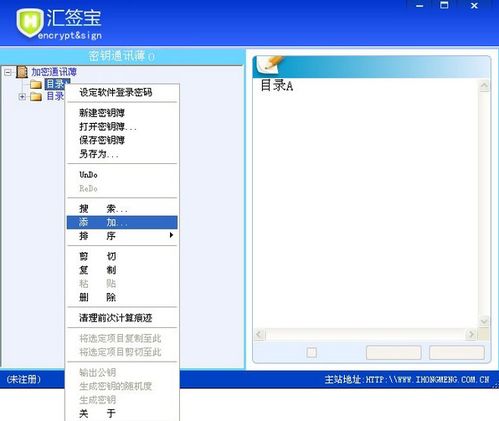The width and height of the screenshot is (499, 421).
Task: Collapse the 加密通讯薄 root node
Action: point(8,72)
